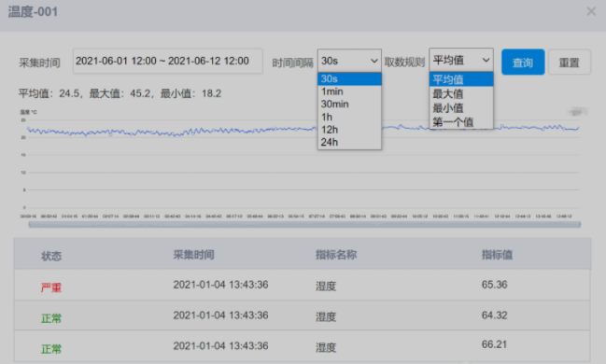Select 第一个值 in the rule list
The width and height of the screenshot is (606, 364).
coord(461,122)
